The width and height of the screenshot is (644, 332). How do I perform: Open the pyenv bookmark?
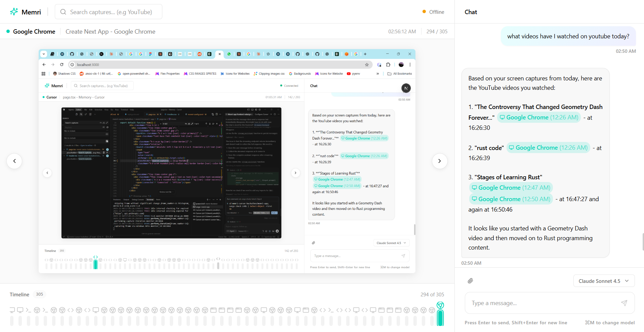353,74
